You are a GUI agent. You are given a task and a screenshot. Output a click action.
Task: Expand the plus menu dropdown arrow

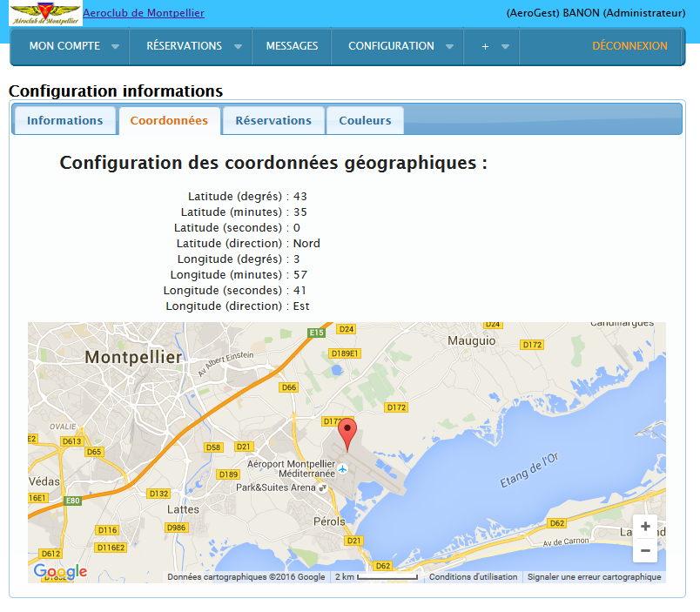coord(505,46)
